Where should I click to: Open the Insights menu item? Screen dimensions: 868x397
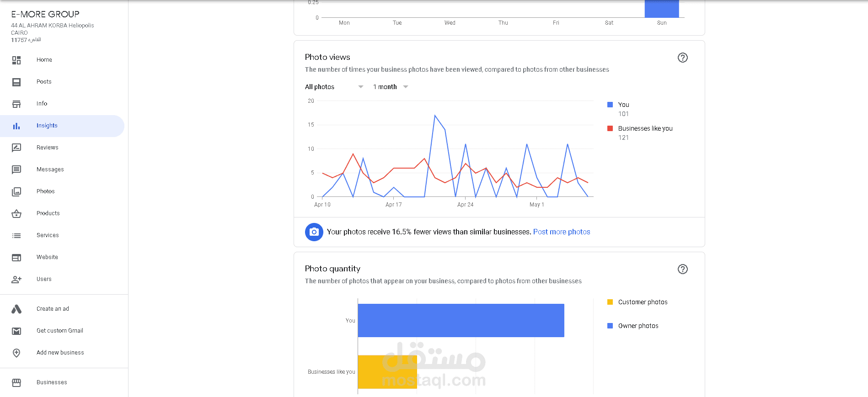click(47, 126)
